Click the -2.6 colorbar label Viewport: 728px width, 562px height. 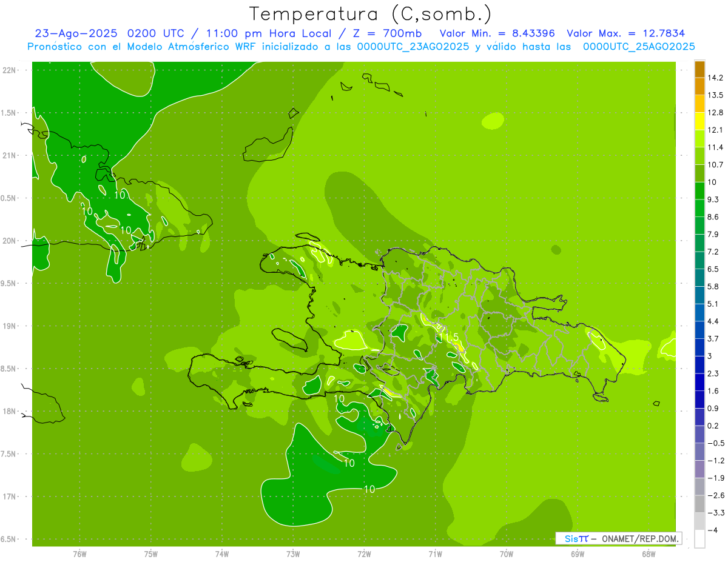715,495
